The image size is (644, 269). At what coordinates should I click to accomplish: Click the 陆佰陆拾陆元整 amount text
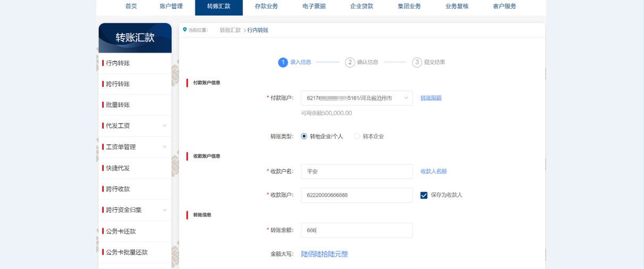(x=324, y=254)
